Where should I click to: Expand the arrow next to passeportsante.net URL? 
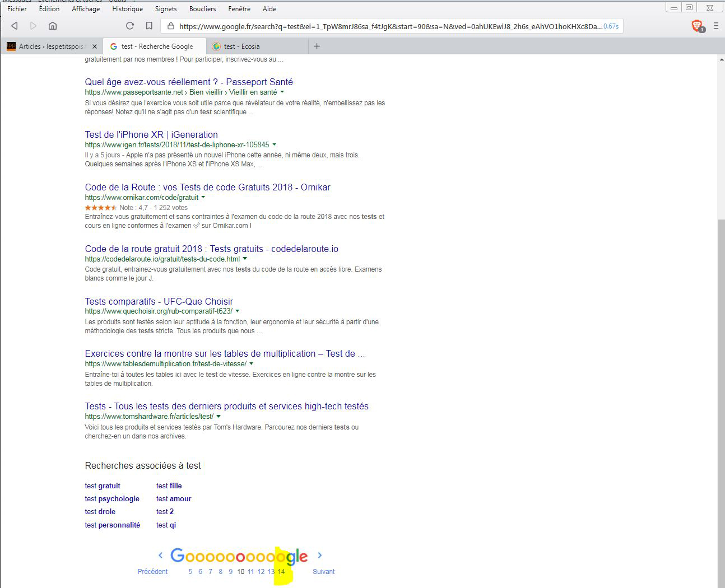tap(282, 92)
